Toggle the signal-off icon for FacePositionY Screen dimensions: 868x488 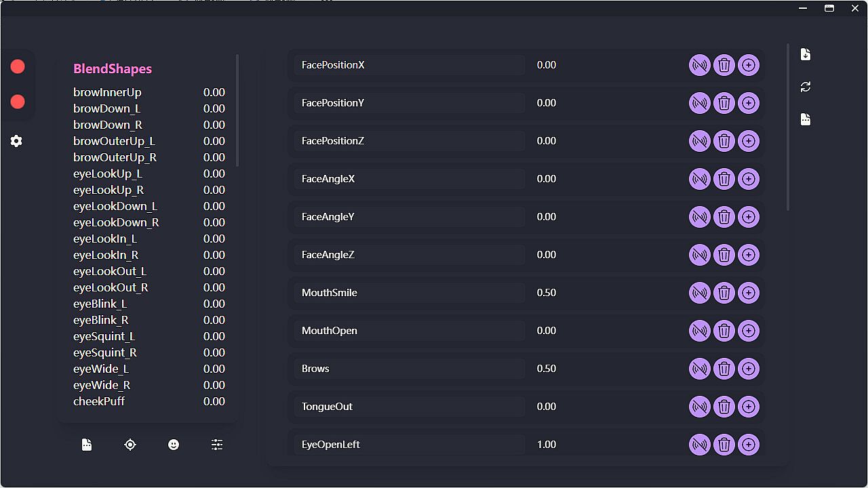coord(700,103)
